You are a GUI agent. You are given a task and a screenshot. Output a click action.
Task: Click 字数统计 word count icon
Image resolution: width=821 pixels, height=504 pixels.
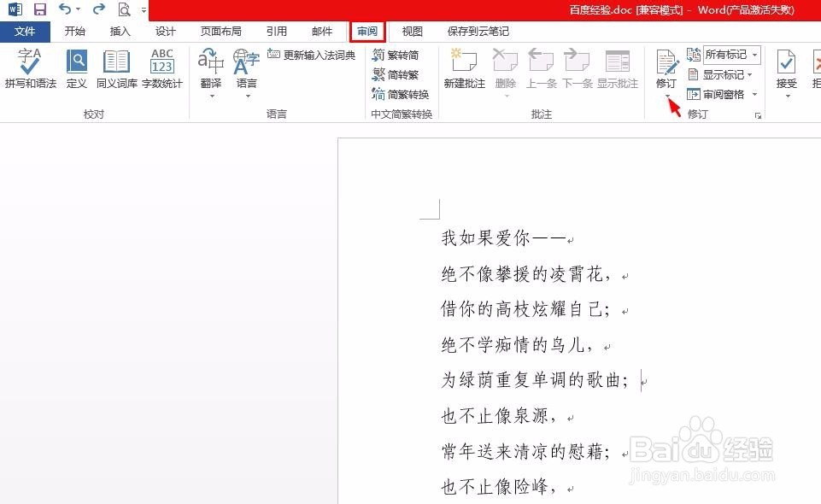(162, 68)
